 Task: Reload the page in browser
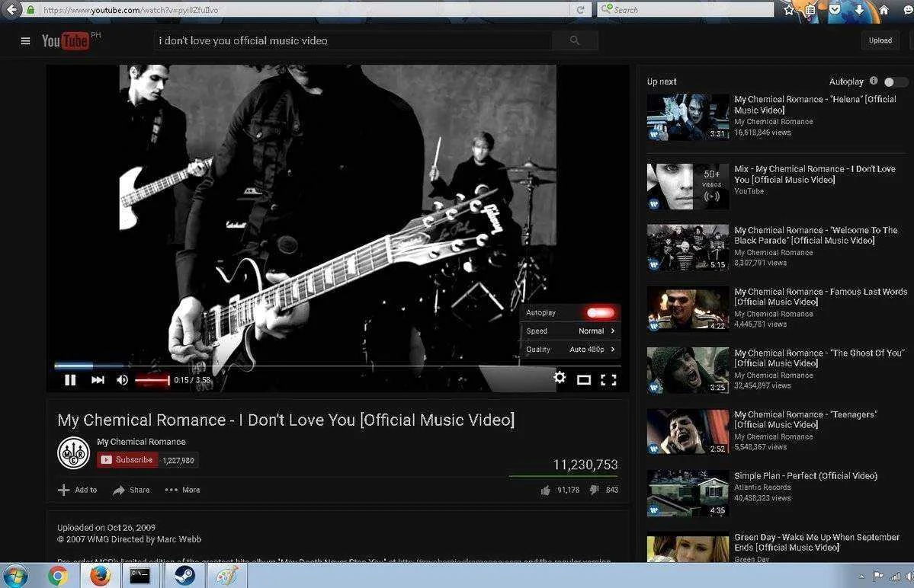(x=581, y=10)
